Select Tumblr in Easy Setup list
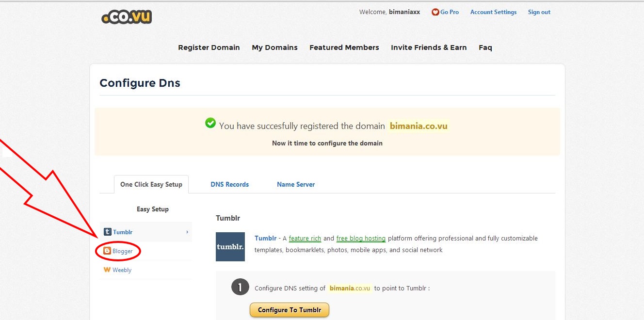The height and width of the screenshot is (320, 644). tap(146, 232)
